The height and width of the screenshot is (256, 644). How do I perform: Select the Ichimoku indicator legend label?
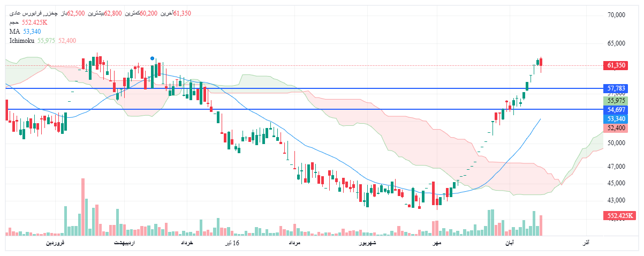point(21,40)
